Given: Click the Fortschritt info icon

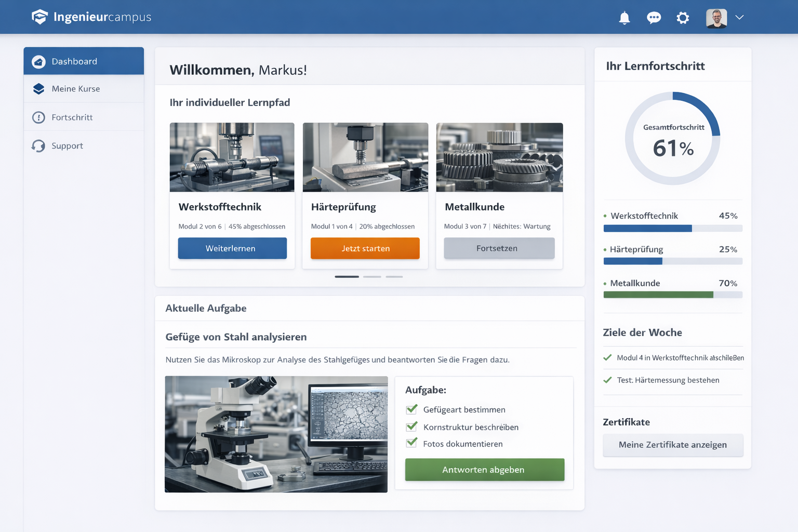Looking at the screenshot, I should [x=38, y=117].
